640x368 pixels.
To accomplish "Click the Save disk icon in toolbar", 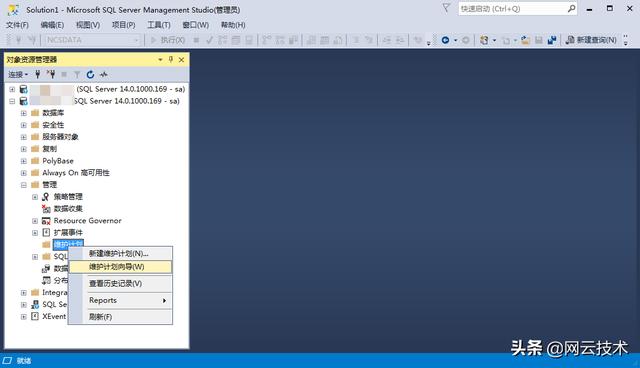I will pos(539,40).
